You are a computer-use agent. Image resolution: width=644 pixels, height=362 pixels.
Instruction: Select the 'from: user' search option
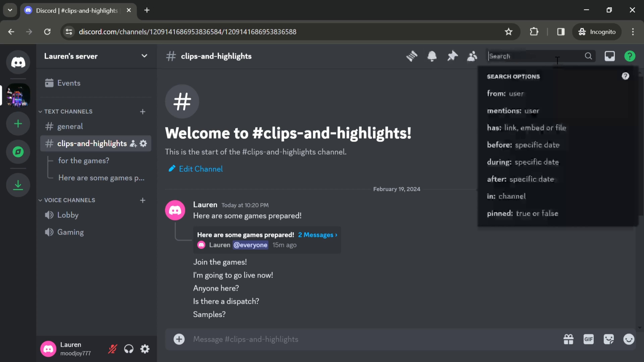pyautogui.click(x=505, y=94)
